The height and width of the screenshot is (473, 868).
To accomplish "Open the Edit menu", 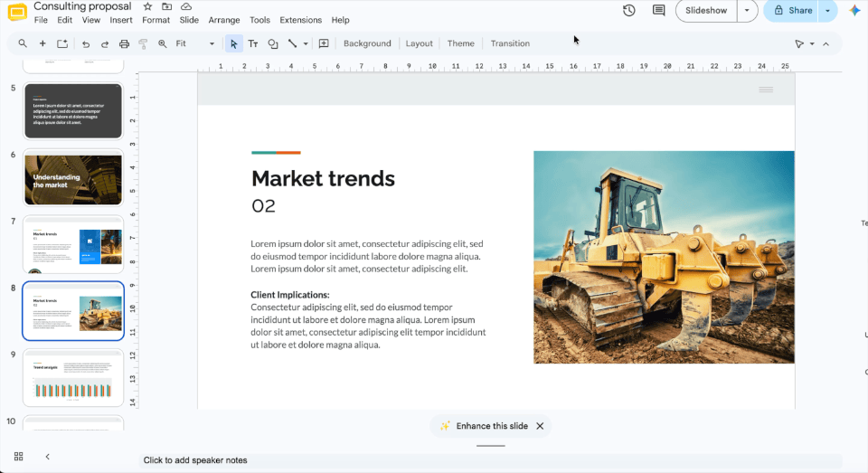I will coord(65,20).
